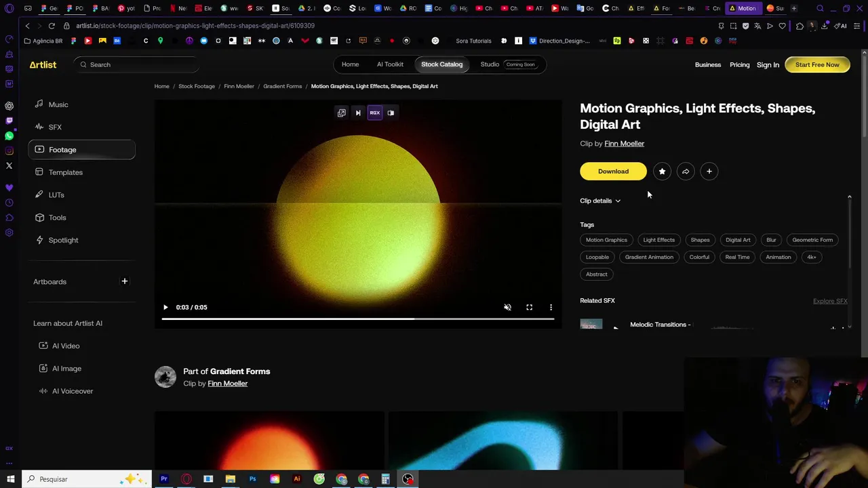The width and height of the screenshot is (868, 488).
Task: Toggle the split compare view icon
Action: pos(391,113)
